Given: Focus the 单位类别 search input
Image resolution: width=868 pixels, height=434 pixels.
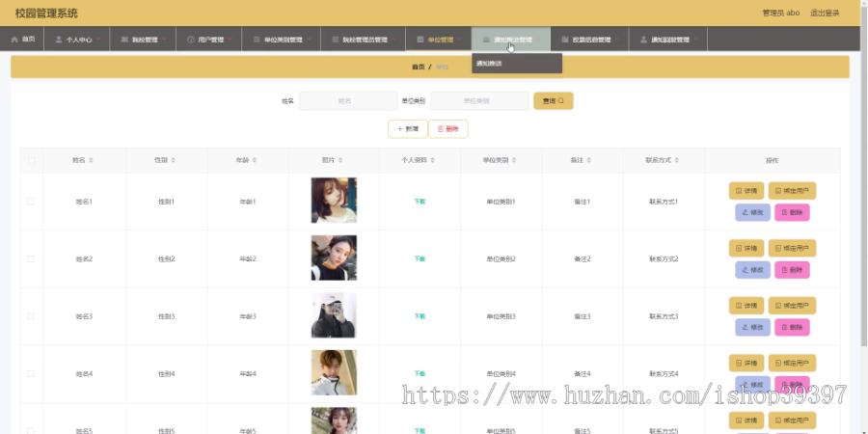Looking at the screenshot, I should click(479, 100).
